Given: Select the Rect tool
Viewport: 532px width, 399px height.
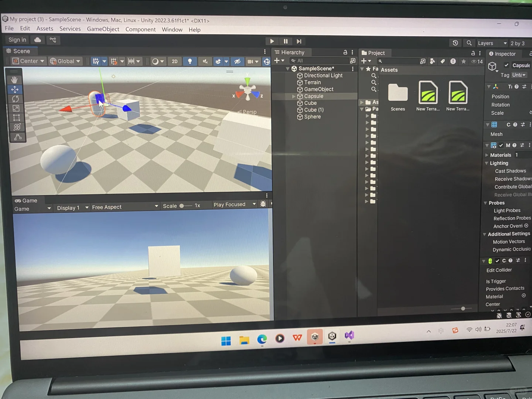Looking at the screenshot, I should 16,118.
